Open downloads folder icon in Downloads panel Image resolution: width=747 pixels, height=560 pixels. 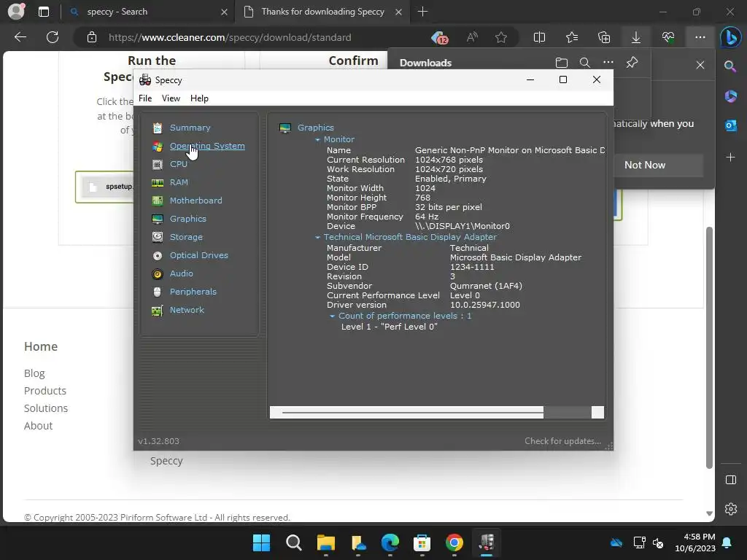562,63
